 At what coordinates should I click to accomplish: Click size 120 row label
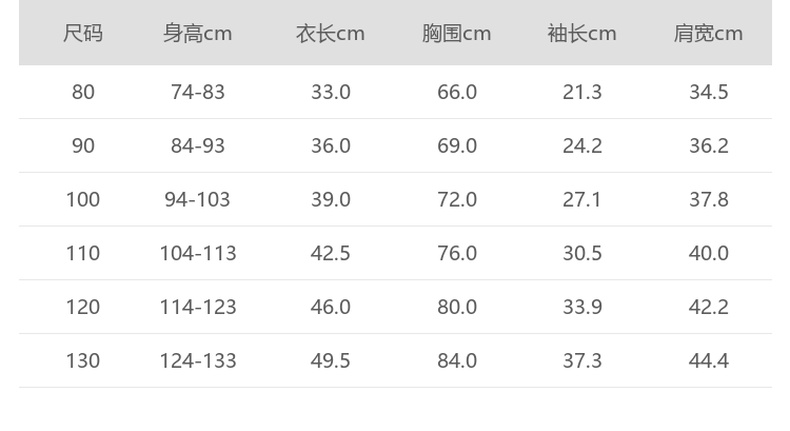coord(83,307)
